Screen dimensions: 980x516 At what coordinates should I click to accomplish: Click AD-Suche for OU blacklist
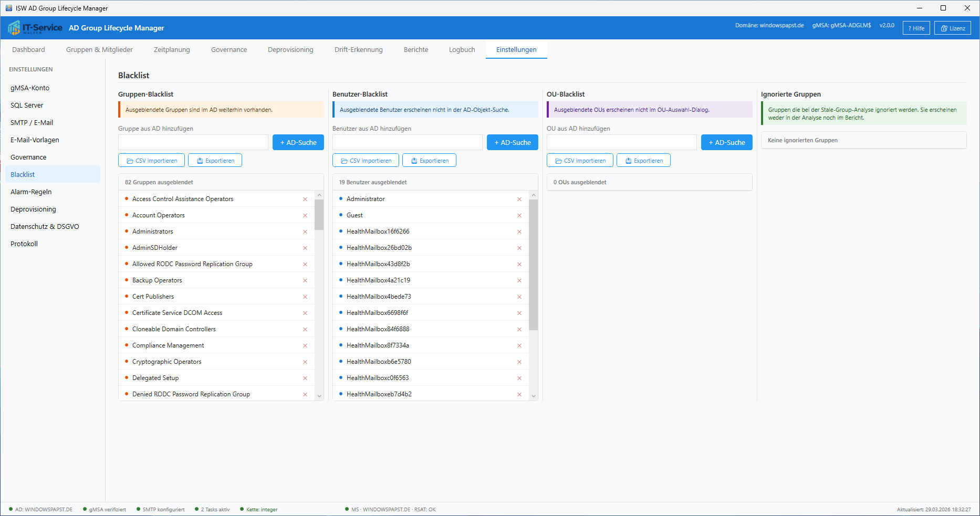[x=726, y=142]
